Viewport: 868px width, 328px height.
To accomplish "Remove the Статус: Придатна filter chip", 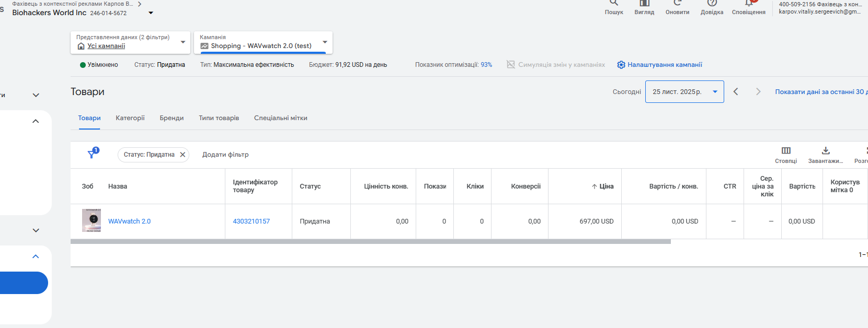I will 182,155.
